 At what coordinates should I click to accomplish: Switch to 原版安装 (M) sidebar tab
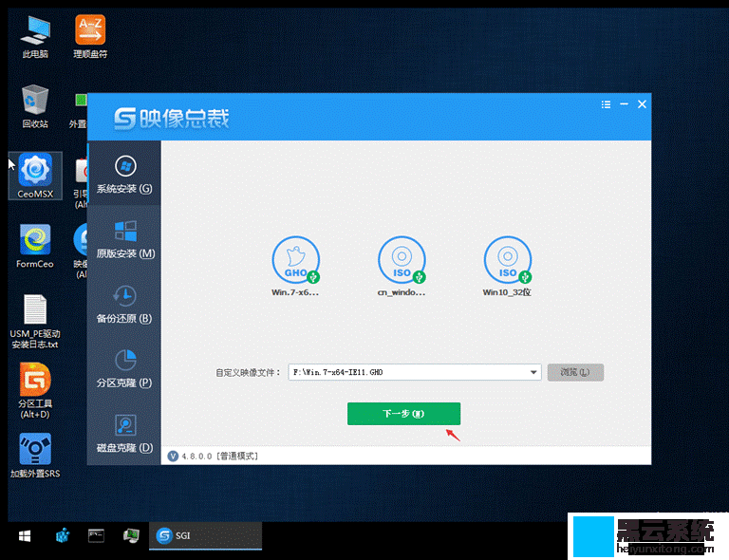(x=124, y=238)
